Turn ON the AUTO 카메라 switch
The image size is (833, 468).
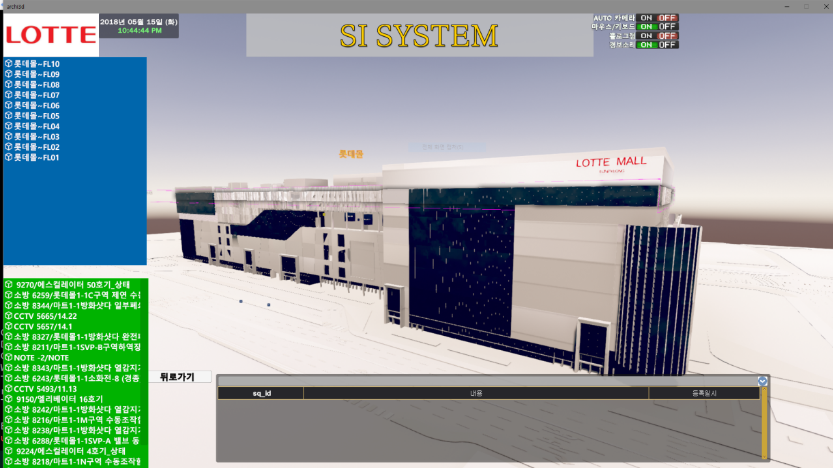click(647, 18)
